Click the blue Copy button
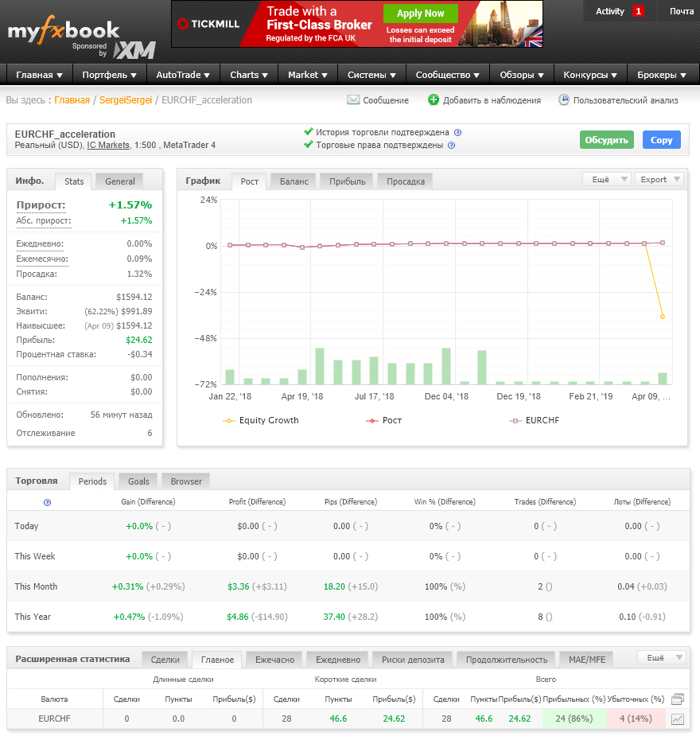Viewport: 700px width, 740px height. click(661, 140)
